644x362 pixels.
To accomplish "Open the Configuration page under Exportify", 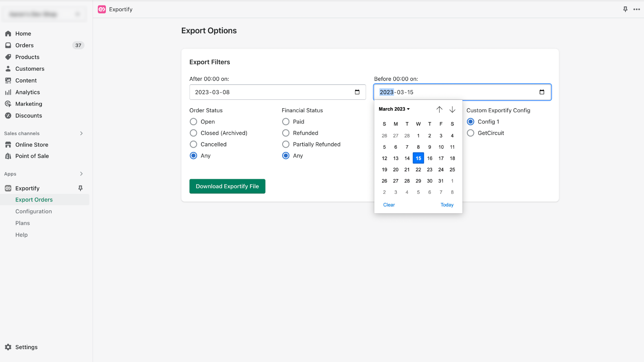I will pos(33,211).
